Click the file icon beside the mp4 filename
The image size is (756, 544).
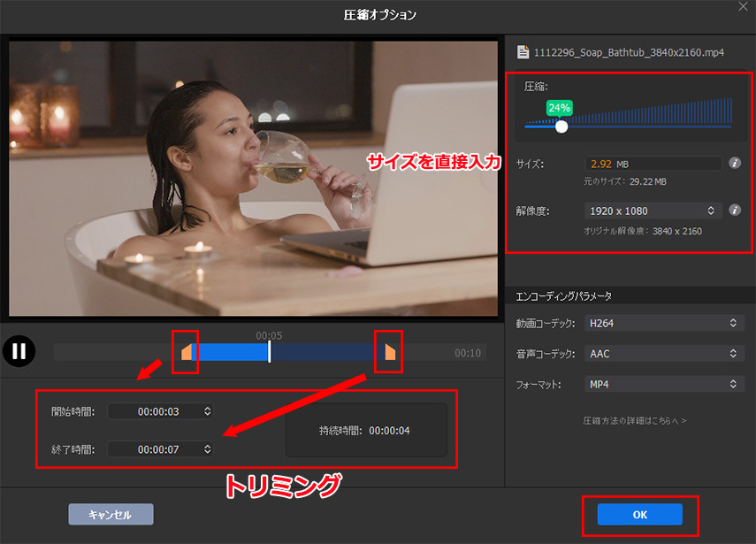[x=522, y=51]
